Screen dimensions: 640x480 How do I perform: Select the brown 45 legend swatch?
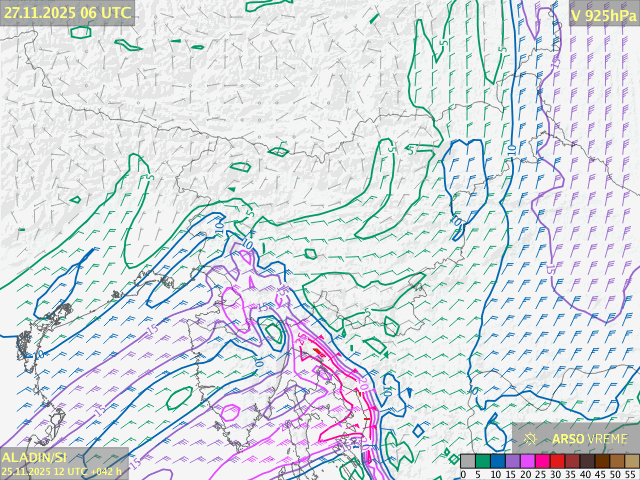[601, 460]
